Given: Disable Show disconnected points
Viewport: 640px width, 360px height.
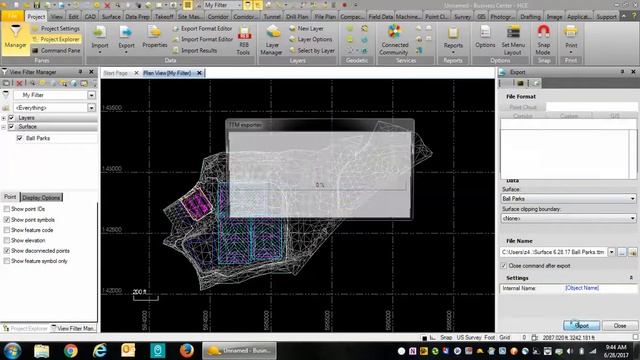Looking at the screenshot, I should [x=7, y=251].
